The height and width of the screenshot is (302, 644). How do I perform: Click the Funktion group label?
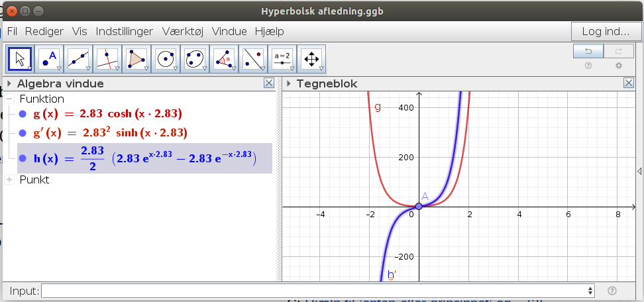point(42,99)
